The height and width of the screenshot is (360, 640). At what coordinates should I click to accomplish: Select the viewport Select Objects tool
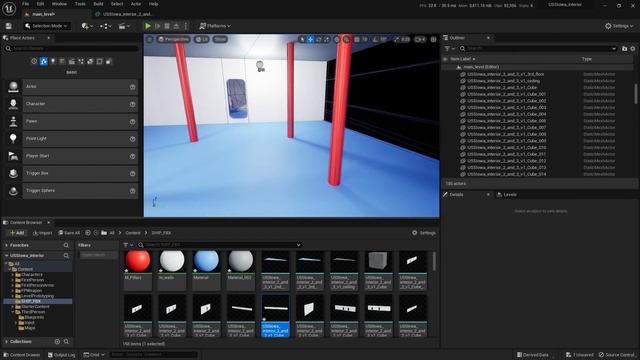pyautogui.click(x=302, y=40)
